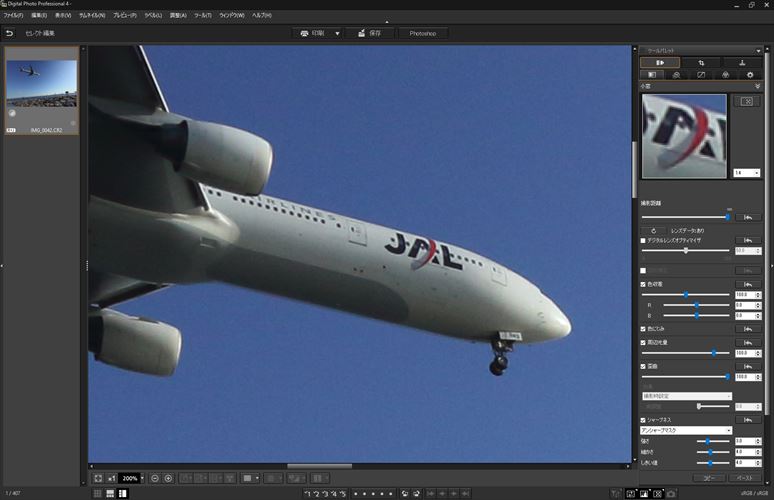Select the IMG_0042.CR2 thumbnail
Screen dimensions: 774x500
point(41,90)
